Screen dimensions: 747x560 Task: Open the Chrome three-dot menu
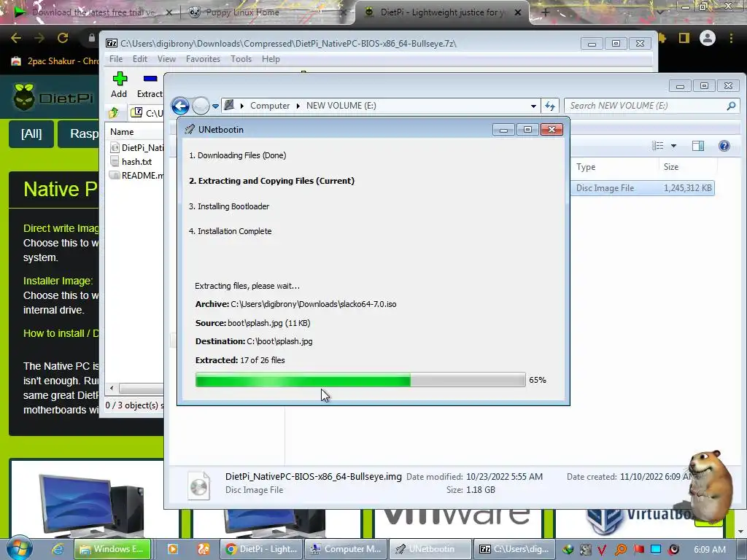pyautogui.click(x=731, y=38)
